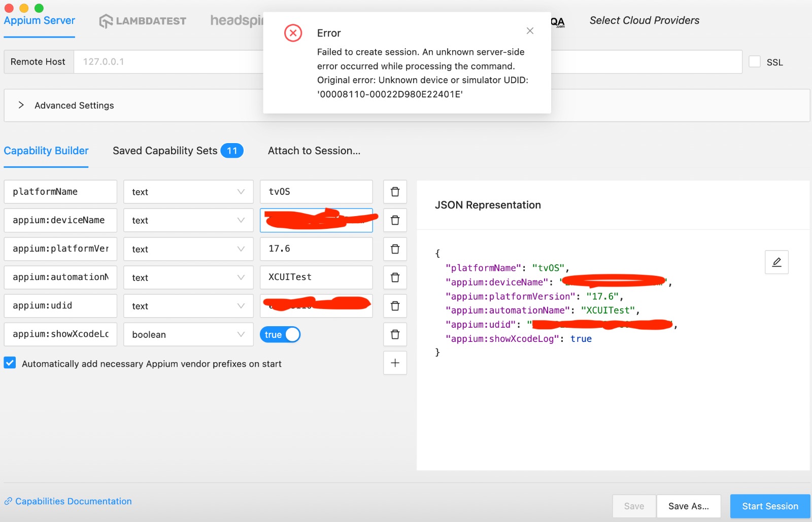Screen dimensions: 812x522
Task: Open type dropdown for appium:udid
Action: point(188,306)
